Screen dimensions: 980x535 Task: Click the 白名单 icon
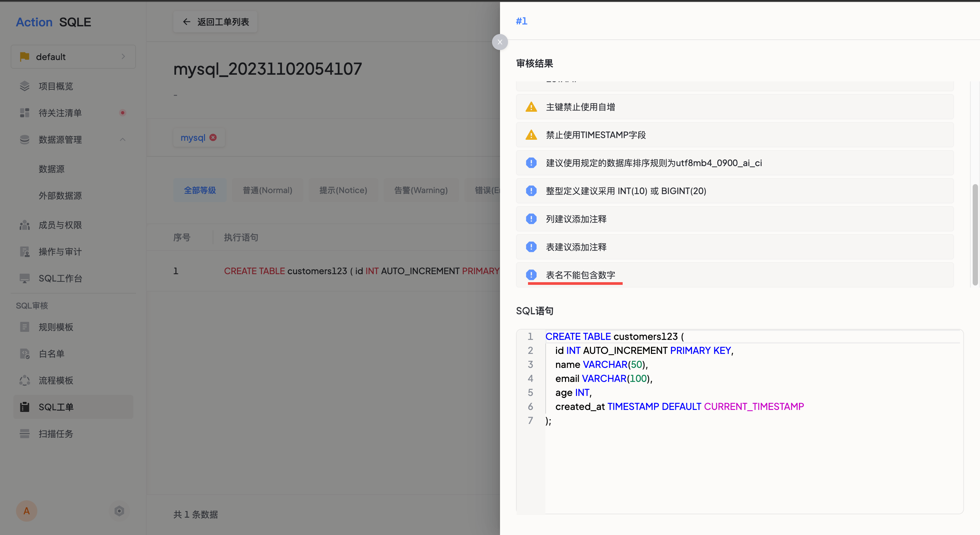pyautogui.click(x=25, y=354)
